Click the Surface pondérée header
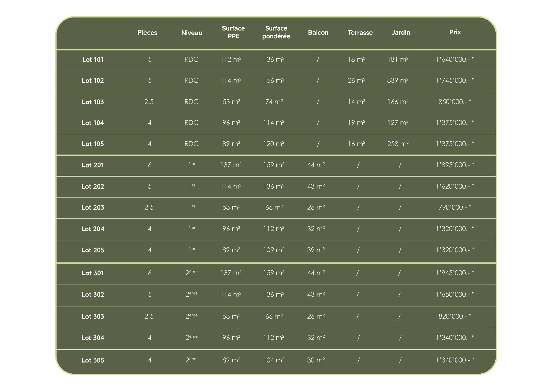Screen dimensions: 555x392 coord(276,32)
